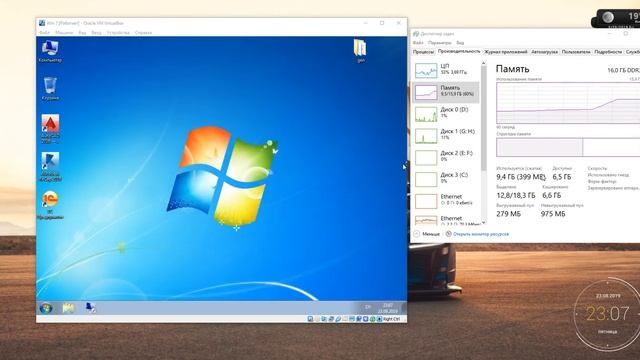This screenshot has height=360, width=640.
Task: Click the 6,5 ГБ available value
Action: [562, 177]
